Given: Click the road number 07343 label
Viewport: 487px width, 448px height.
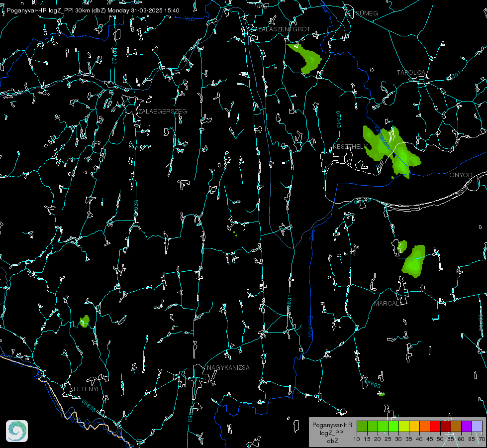Looking at the screenshot, I should (339, 119).
